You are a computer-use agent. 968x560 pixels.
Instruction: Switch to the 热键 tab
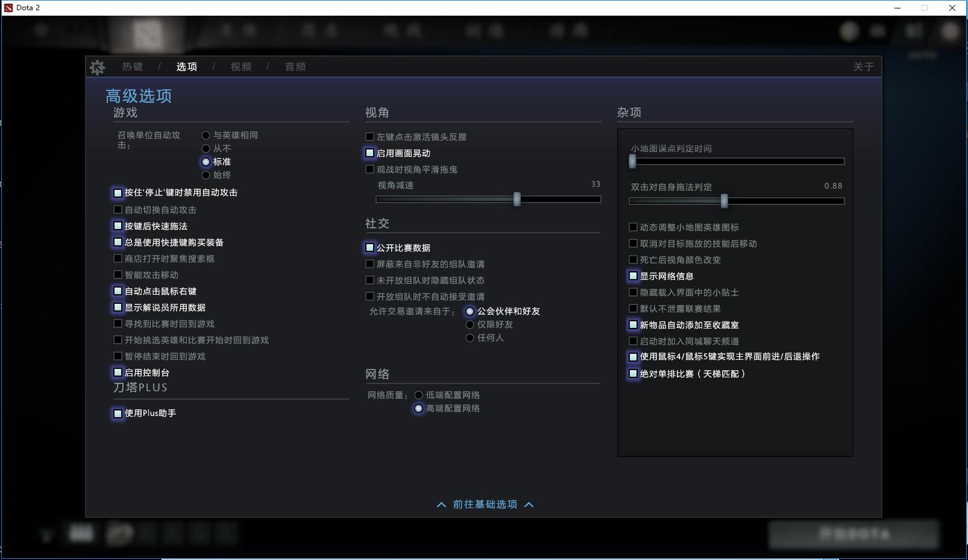click(134, 66)
